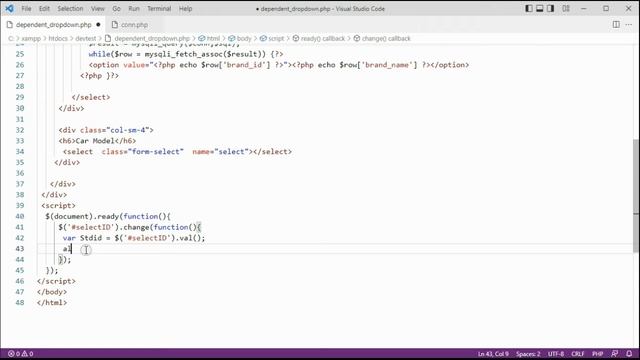
Task: Click the Visual Studio Code logo icon
Action: pyautogui.click(x=9, y=8)
